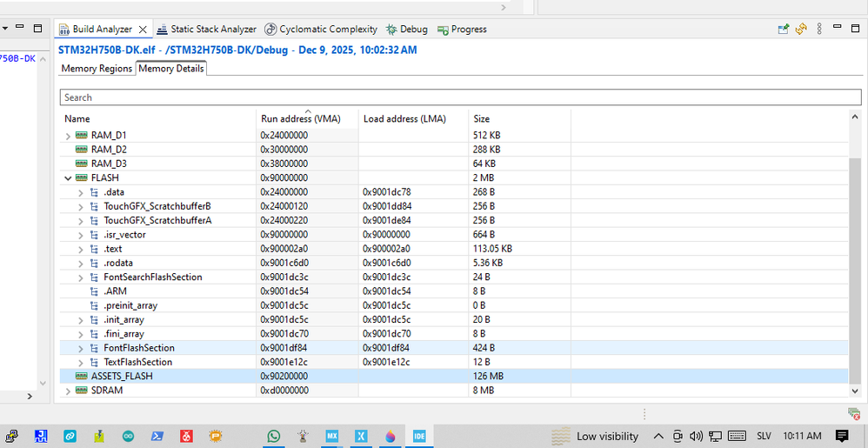Screen dimensions: 868x448
Task: Click the pin/export view toolbar icon
Action: coord(784,29)
